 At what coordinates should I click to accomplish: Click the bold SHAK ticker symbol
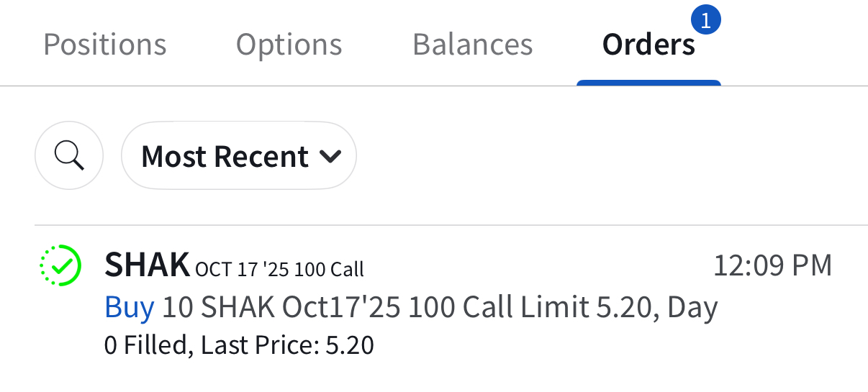coord(147,265)
